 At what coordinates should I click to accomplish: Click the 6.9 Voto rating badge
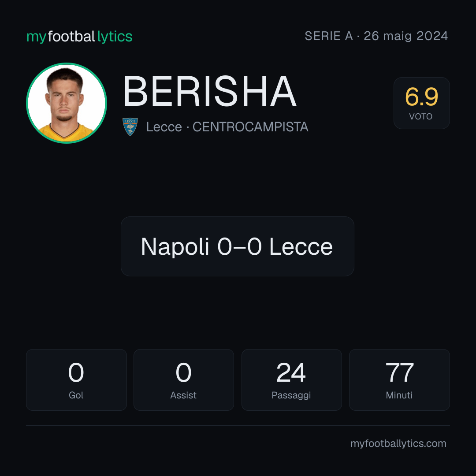pyautogui.click(x=422, y=103)
